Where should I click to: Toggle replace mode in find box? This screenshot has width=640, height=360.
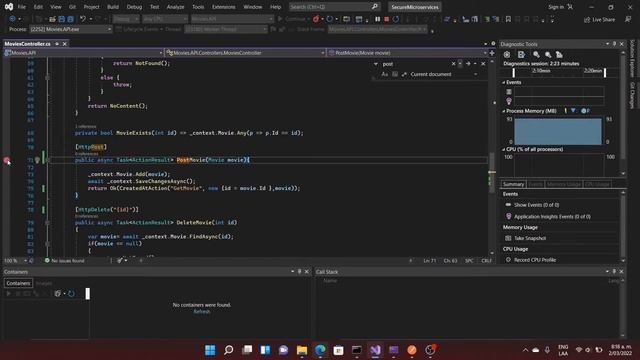(x=375, y=64)
